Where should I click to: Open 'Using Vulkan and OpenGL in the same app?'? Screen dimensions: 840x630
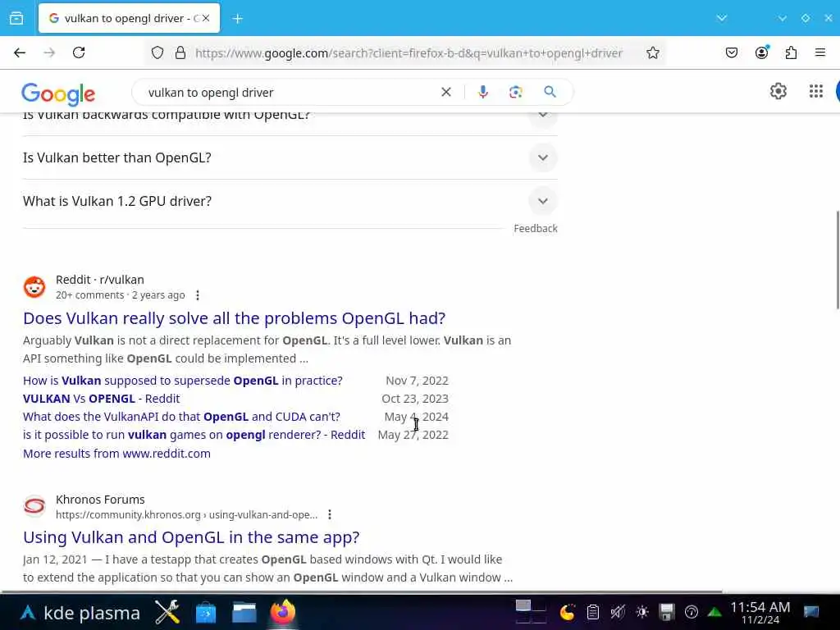click(x=191, y=537)
